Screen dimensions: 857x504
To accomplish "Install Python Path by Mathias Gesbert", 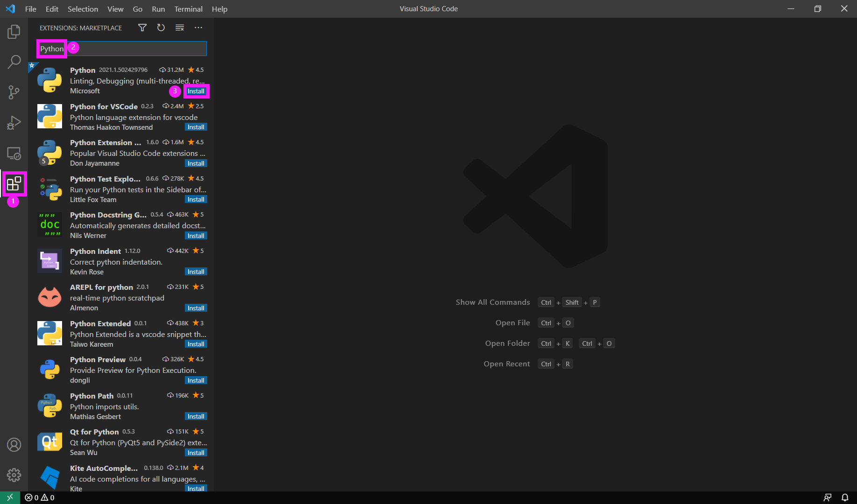I will [196, 416].
